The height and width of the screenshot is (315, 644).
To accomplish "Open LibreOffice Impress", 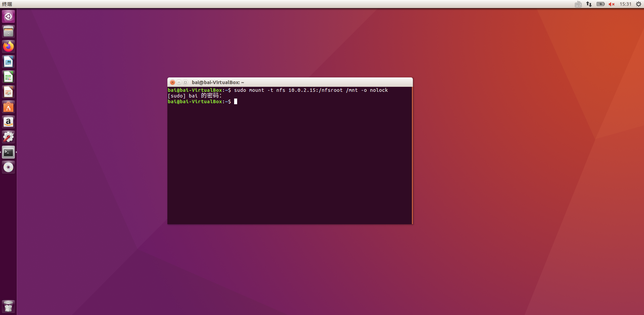I will pyautogui.click(x=8, y=92).
